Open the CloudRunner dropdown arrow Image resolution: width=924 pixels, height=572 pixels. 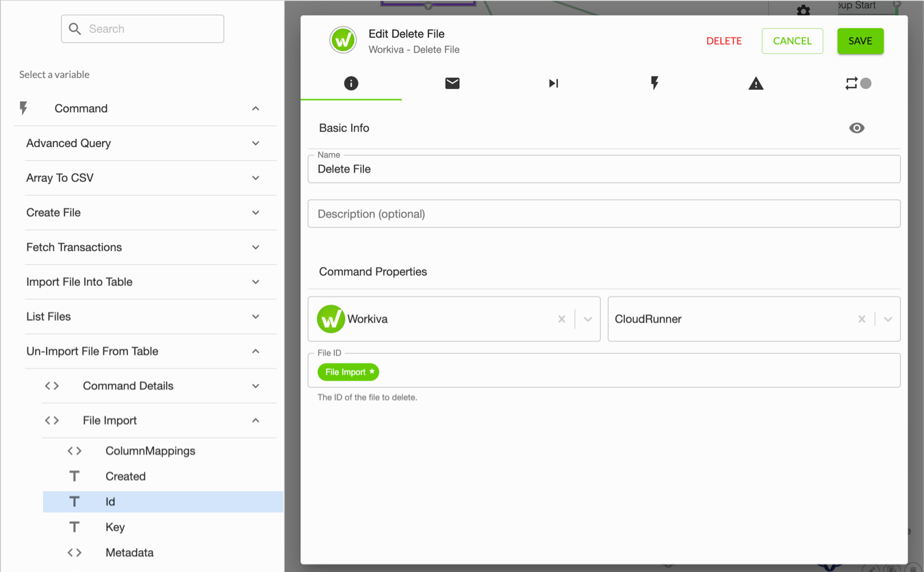(x=888, y=319)
